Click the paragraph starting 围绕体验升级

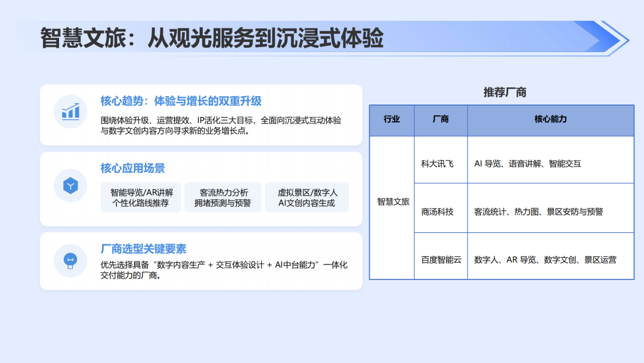click(221, 125)
